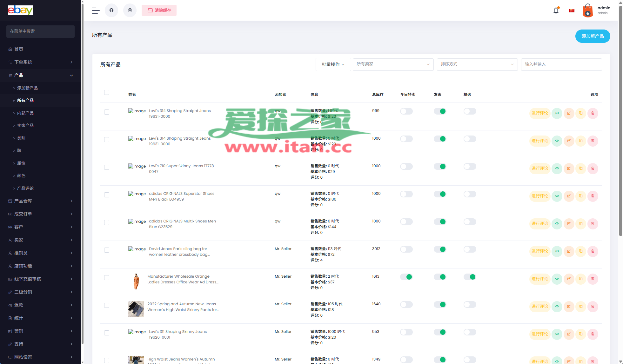Toggle the sidebar hamburger menu icon
This screenshot has width=623, height=364.
96,10
